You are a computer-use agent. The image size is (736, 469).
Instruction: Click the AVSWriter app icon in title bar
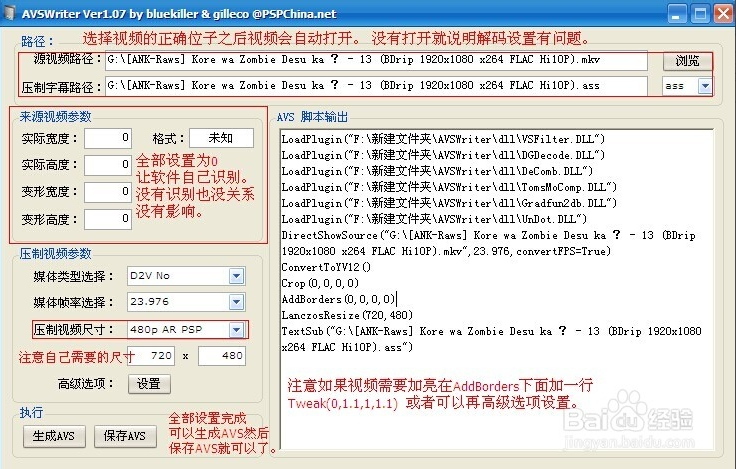[x=9, y=13]
